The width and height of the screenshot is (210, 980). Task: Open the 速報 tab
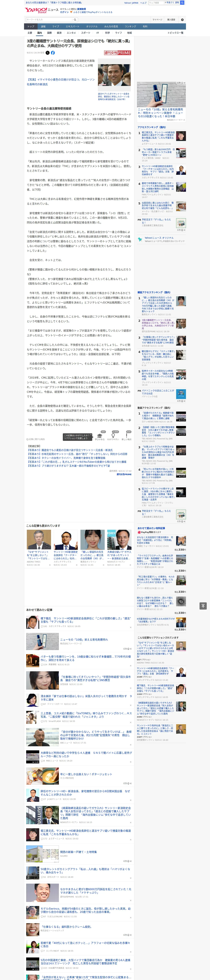point(43,27)
